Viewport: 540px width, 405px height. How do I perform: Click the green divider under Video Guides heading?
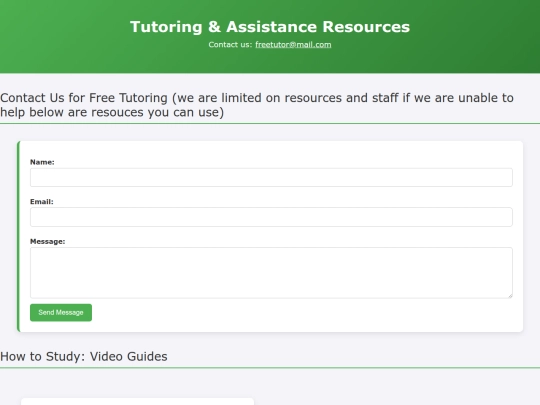[x=270, y=368]
